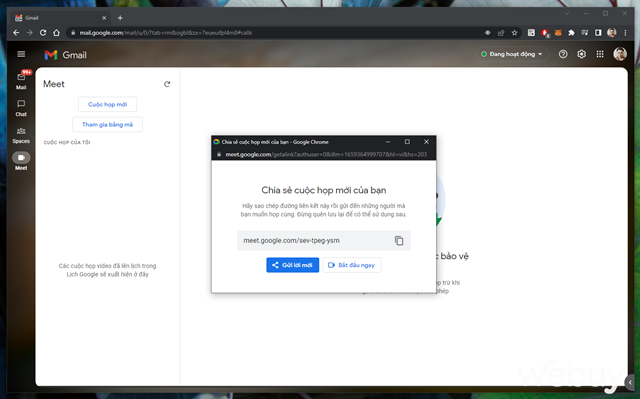This screenshot has height=399, width=640.
Task: Open Chrome tab search chevron
Action: (x=567, y=13)
